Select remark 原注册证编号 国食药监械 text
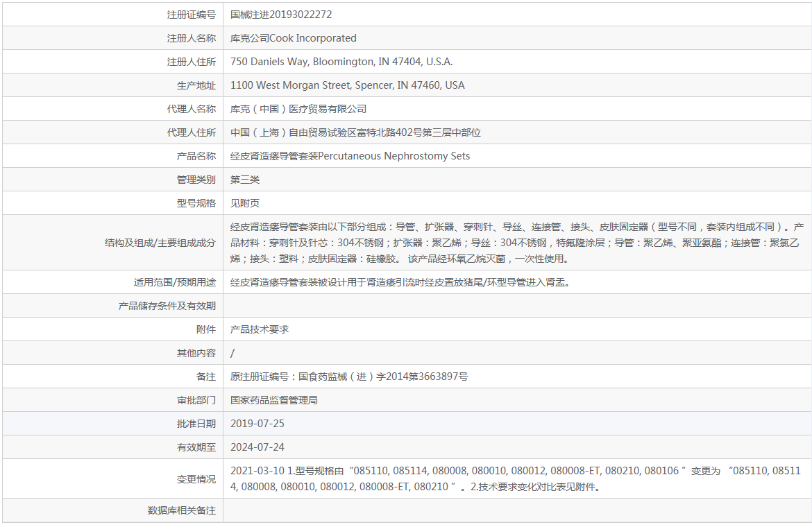812x527 pixels. (349, 377)
